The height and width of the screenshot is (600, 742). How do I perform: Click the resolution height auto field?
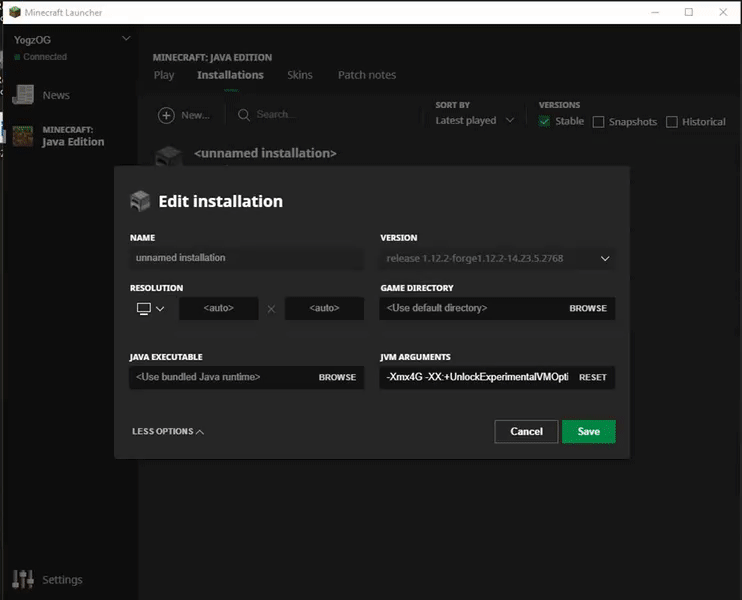tap(324, 309)
